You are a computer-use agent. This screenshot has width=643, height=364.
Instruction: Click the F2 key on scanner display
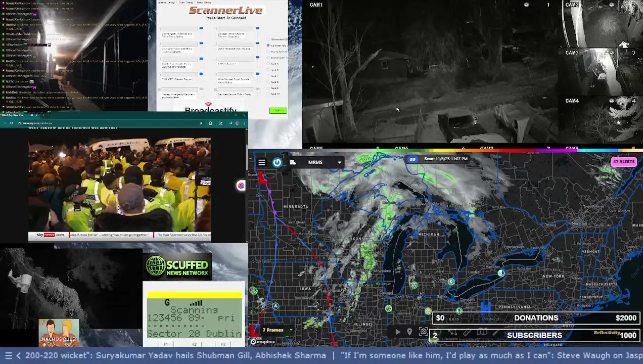(x=194, y=344)
